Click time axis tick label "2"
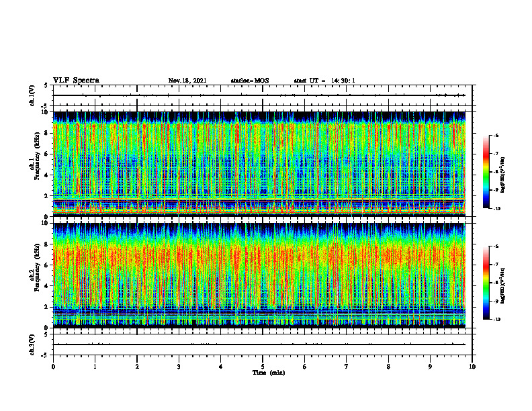The height and width of the screenshot is (411, 532). [137, 367]
